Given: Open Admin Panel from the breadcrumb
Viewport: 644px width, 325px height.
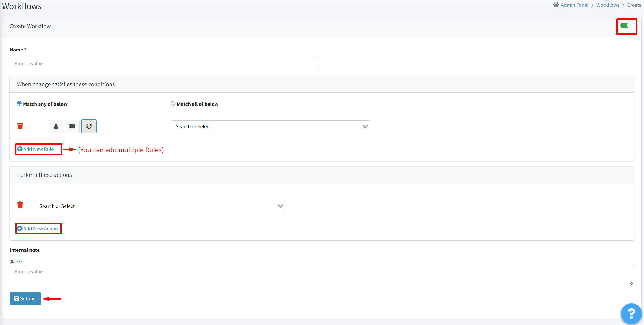Looking at the screenshot, I should pos(574,5).
